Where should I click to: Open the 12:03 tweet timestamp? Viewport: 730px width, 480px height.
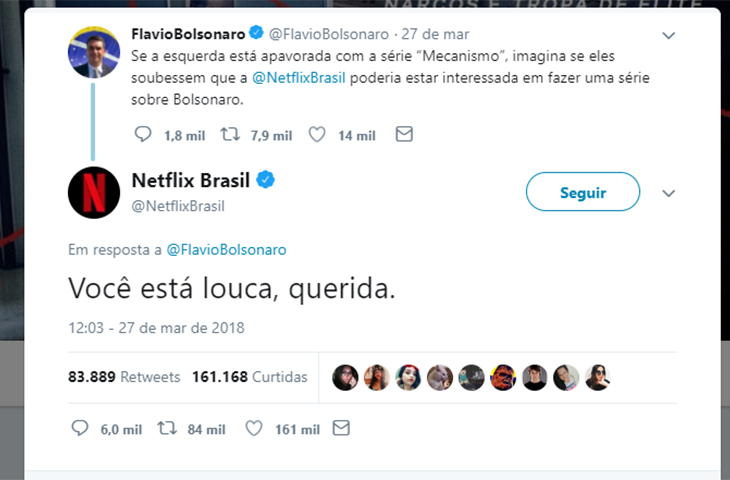[156, 327]
